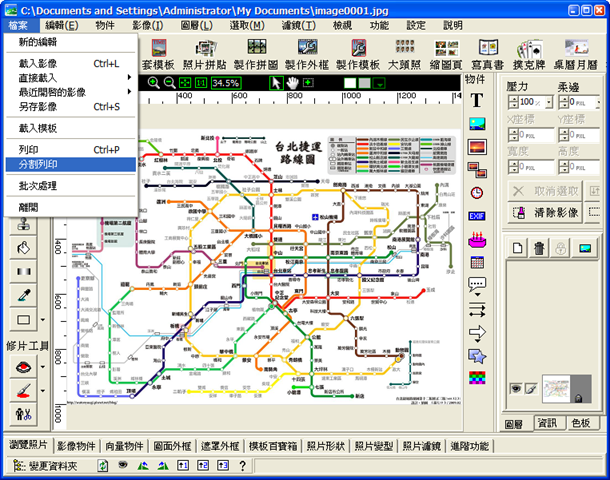Select 批次處理 batch processing

click(70, 186)
